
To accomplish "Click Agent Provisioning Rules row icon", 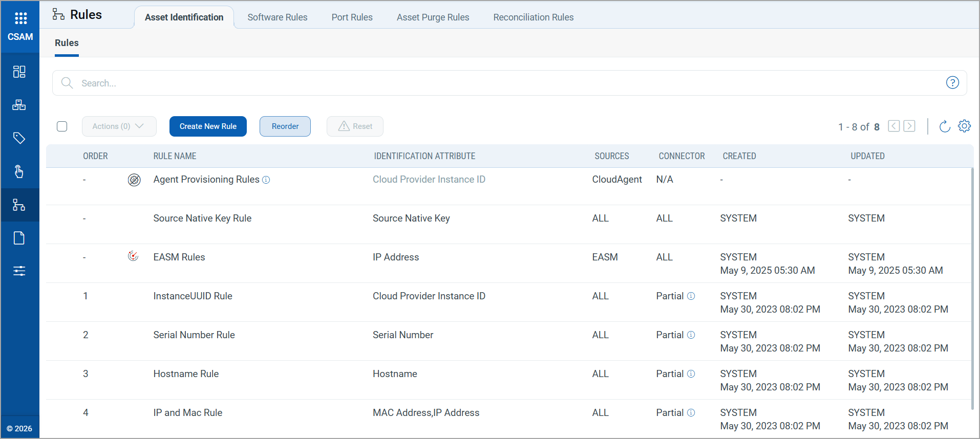I will click(134, 180).
